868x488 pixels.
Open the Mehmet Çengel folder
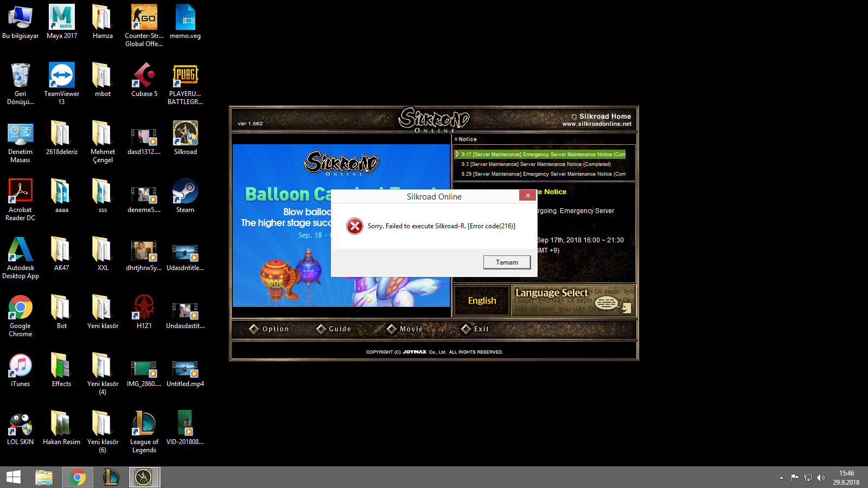pos(103,142)
